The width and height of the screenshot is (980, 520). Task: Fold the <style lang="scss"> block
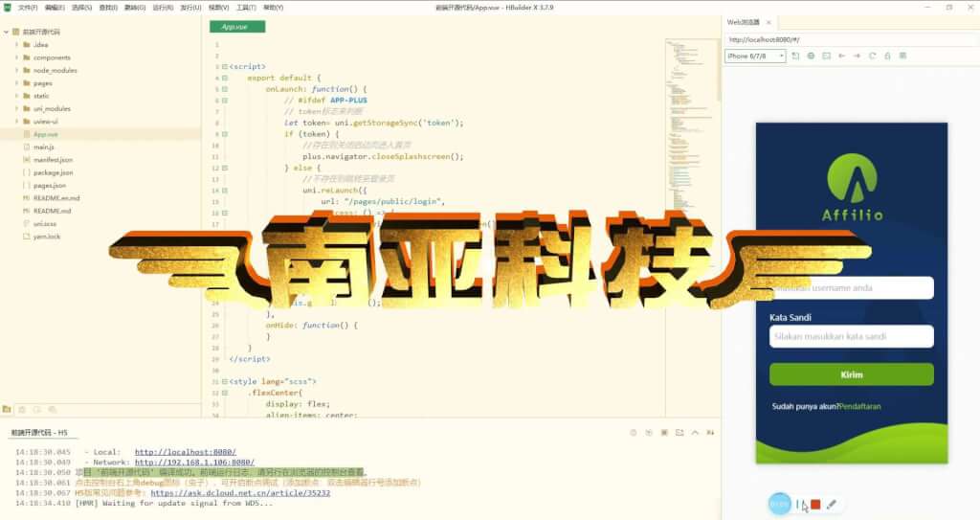pos(225,382)
